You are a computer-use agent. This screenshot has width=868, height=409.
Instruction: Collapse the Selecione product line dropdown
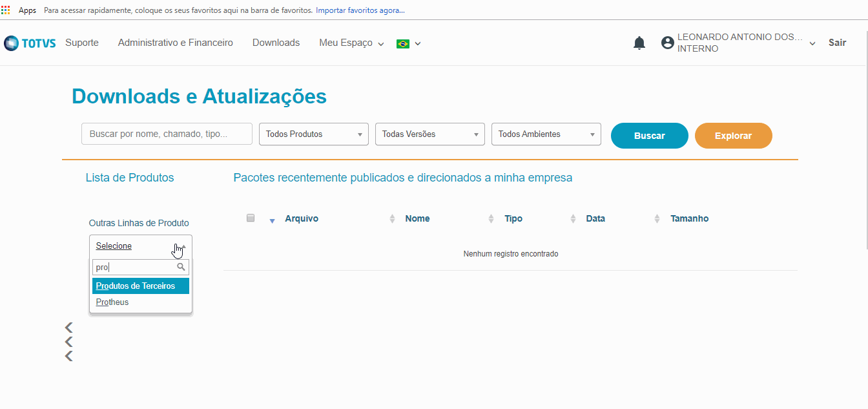141,246
